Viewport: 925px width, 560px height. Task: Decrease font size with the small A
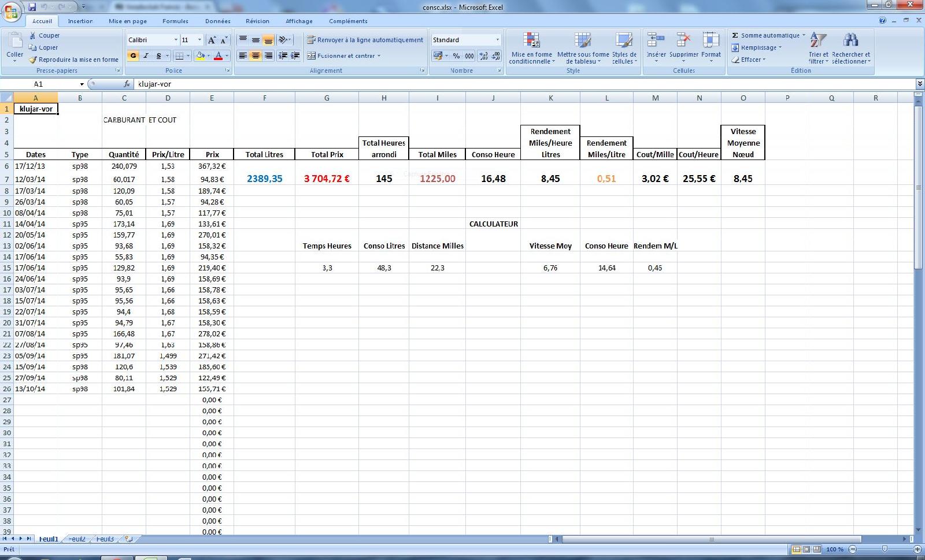click(x=223, y=40)
